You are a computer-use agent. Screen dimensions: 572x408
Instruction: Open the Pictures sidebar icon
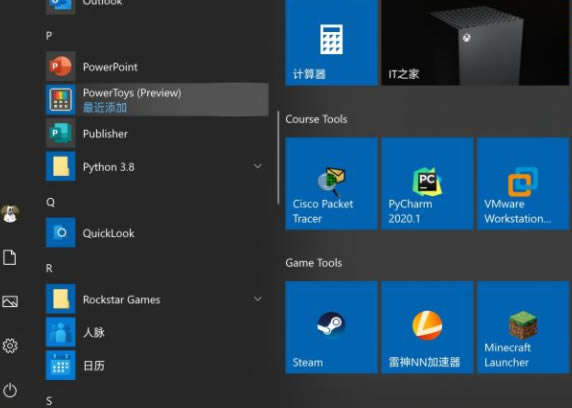(10, 301)
